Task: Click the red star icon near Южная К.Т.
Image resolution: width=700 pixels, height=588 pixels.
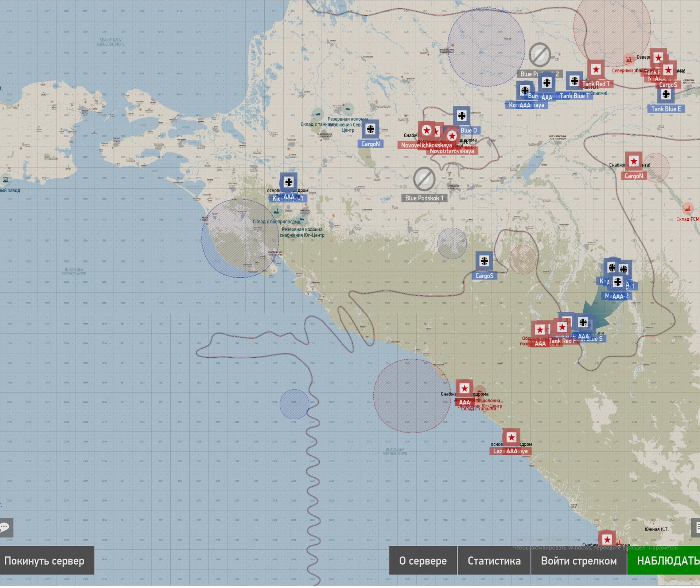Action: tap(607, 540)
